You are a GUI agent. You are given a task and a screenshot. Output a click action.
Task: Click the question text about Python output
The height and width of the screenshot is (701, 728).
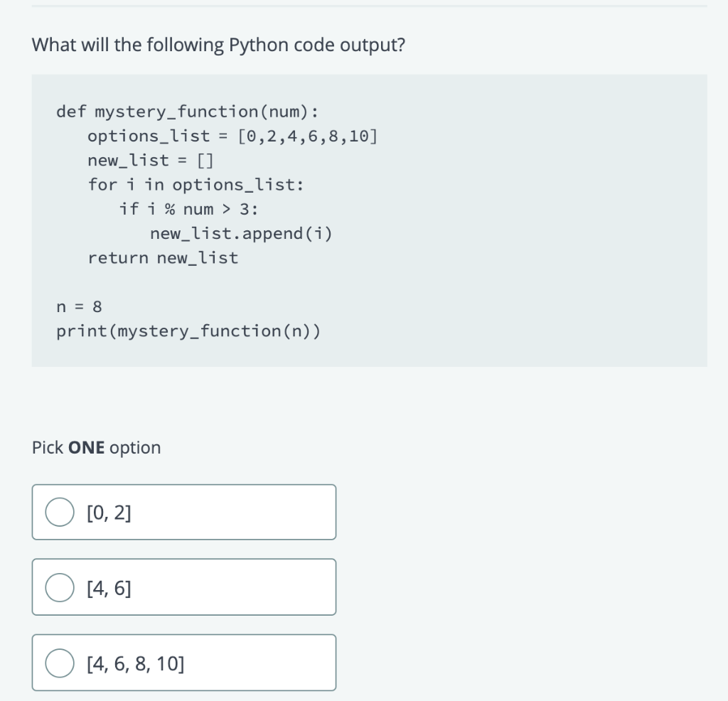[218, 44]
